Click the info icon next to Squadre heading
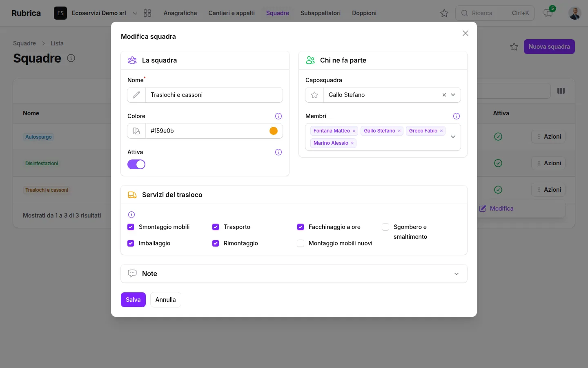 (71, 58)
